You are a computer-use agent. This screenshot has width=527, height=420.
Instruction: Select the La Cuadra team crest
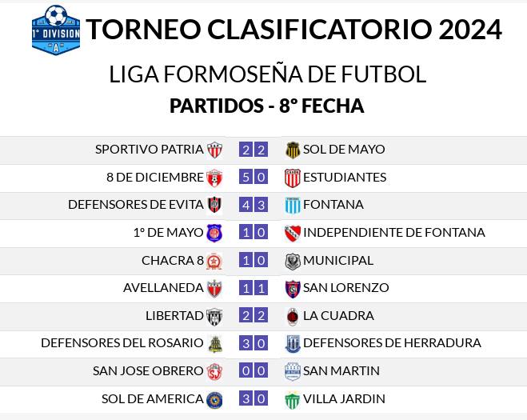pyautogui.click(x=293, y=317)
